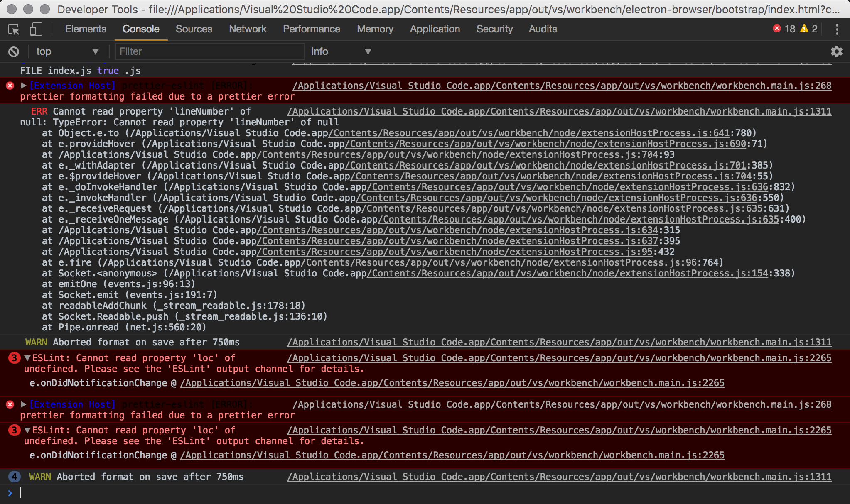This screenshot has width=850, height=504.
Task: Expand the Extension Host prettier-eslint error
Action: pos(22,86)
